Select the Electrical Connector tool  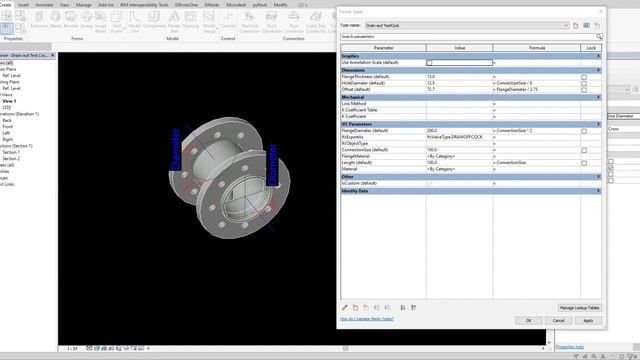pos(249,22)
